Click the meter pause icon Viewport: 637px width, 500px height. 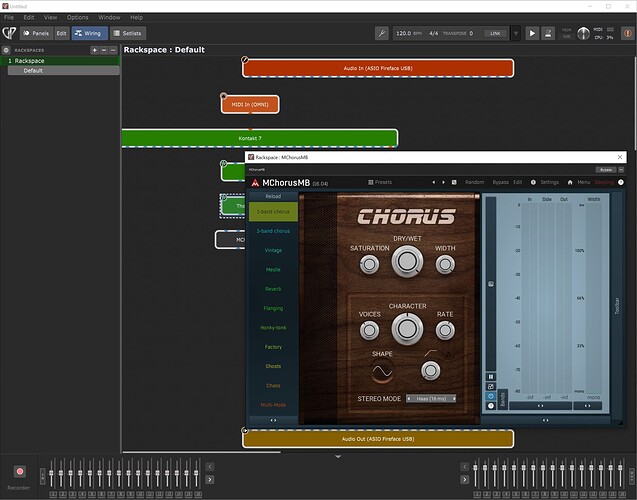[491, 377]
